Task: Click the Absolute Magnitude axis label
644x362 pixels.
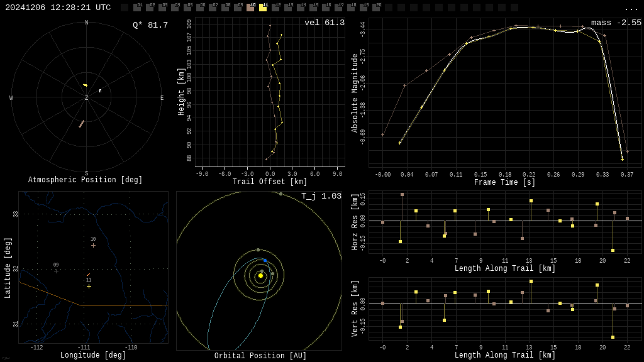Action: (355, 93)
